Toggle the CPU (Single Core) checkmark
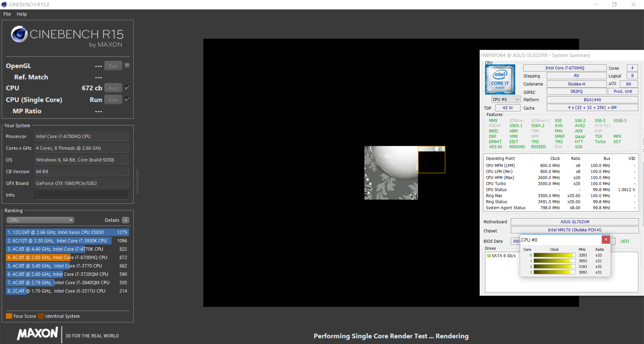The height and width of the screenshot is (344, 644). click(x=127, y=99)
